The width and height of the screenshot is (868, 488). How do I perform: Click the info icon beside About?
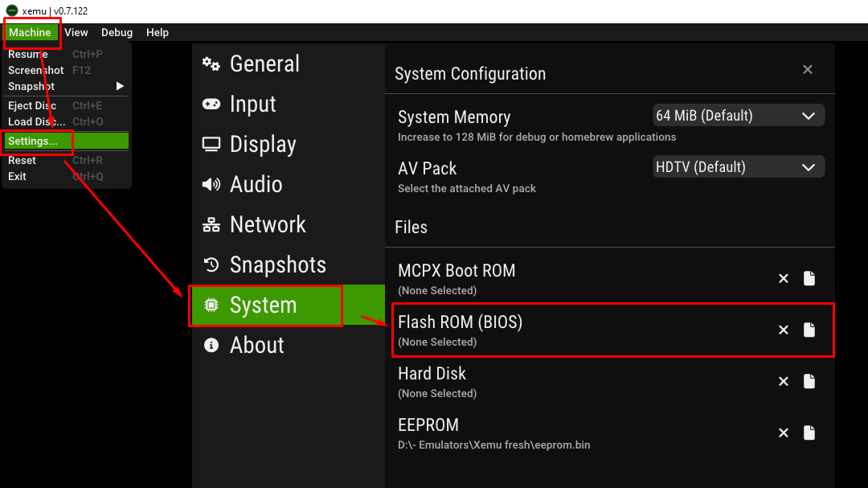coord(211,345)
